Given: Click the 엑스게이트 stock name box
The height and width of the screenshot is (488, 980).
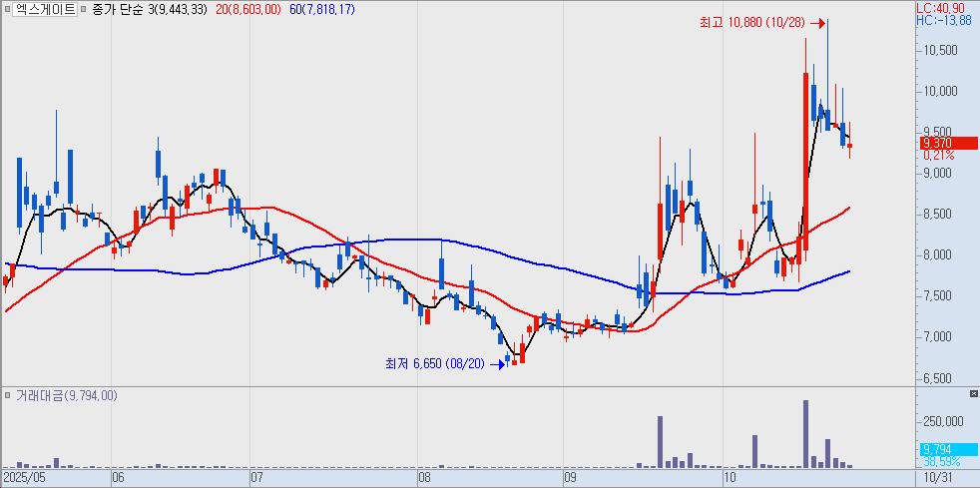Looking at the screenshot, I should coord(44,9).
